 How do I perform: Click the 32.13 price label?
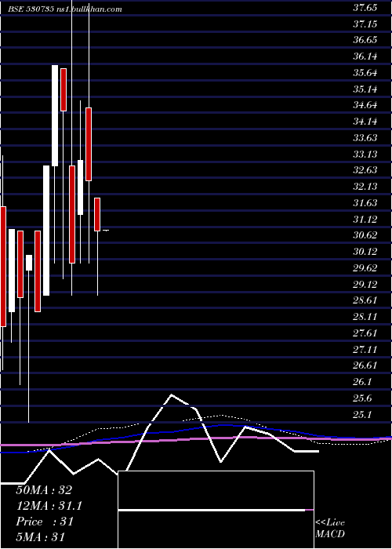[365, 187]
